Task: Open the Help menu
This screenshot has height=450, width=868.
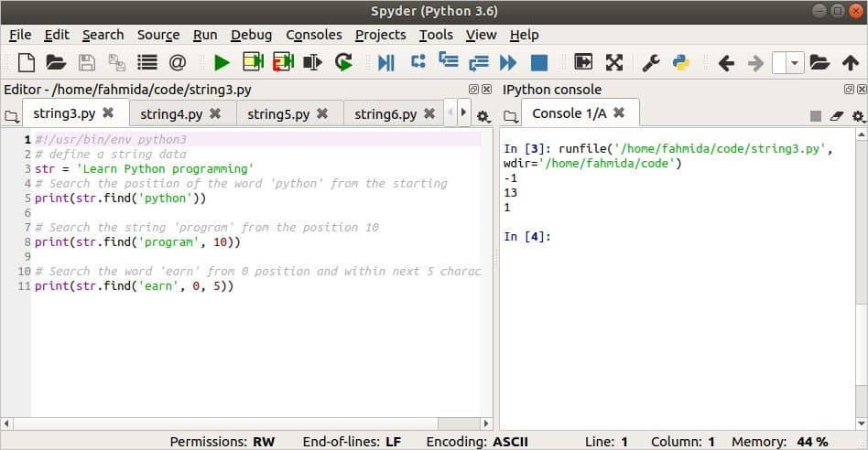Action: point(525,35)
